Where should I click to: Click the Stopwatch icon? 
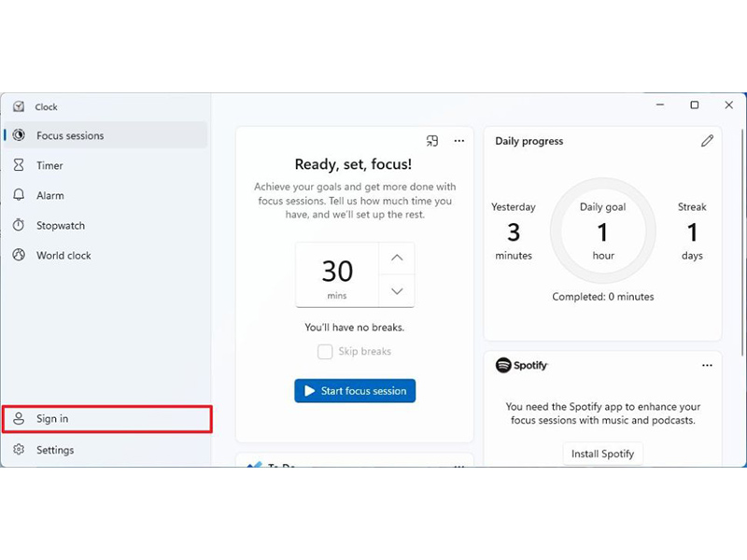[x=19, y=225]
